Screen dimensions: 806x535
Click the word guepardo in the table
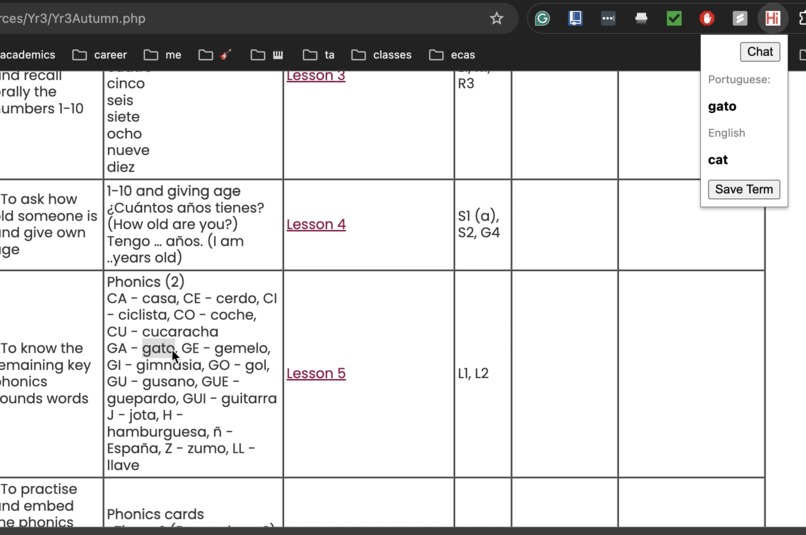click(x=141, y=399)
